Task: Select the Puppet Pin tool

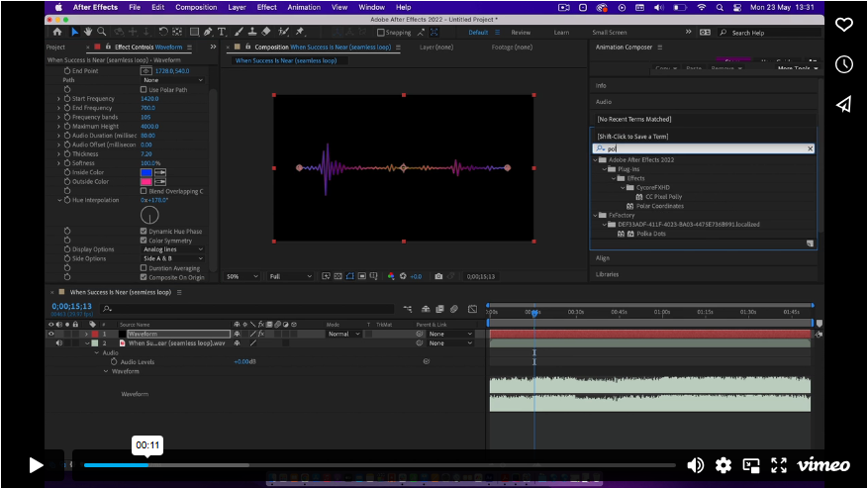Action: (300, 32)
